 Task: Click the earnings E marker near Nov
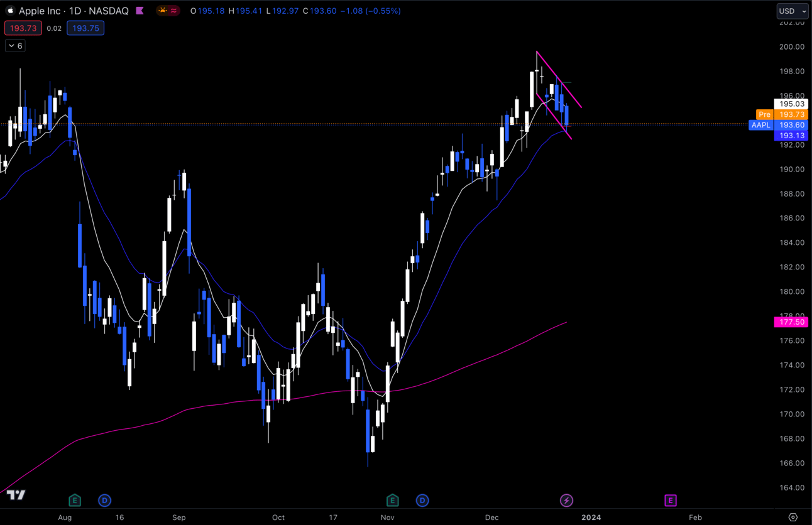click(392, 501)
